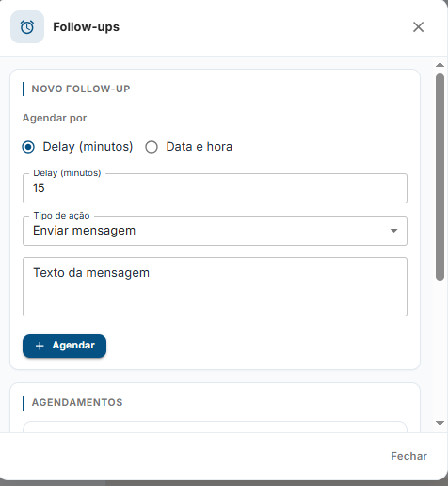Select the Delay (minutos) radio option

pyautogui.click(x=28, y=147)
